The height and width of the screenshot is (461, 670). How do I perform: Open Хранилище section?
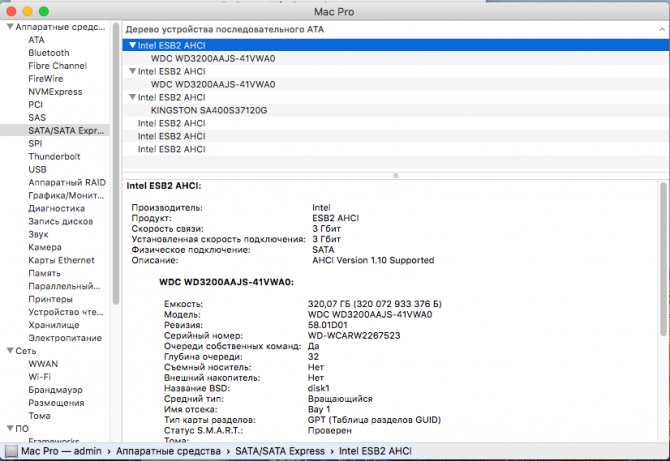(54, 325)
